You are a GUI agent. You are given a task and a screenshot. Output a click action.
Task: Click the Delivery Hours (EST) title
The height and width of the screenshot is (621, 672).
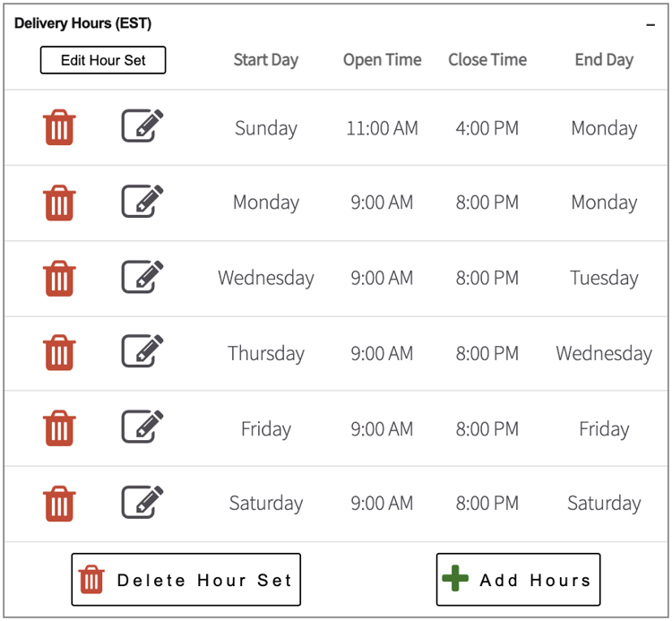click(82, 23)
